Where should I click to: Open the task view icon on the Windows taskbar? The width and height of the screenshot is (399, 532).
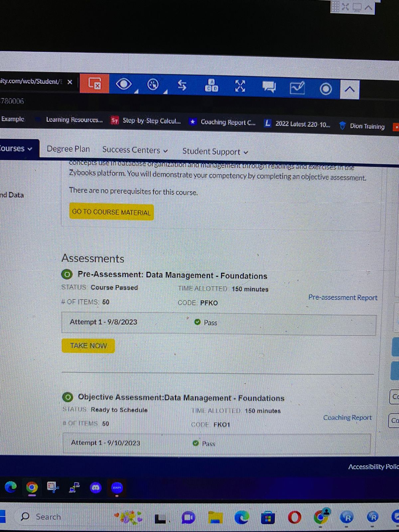(160, 518)
